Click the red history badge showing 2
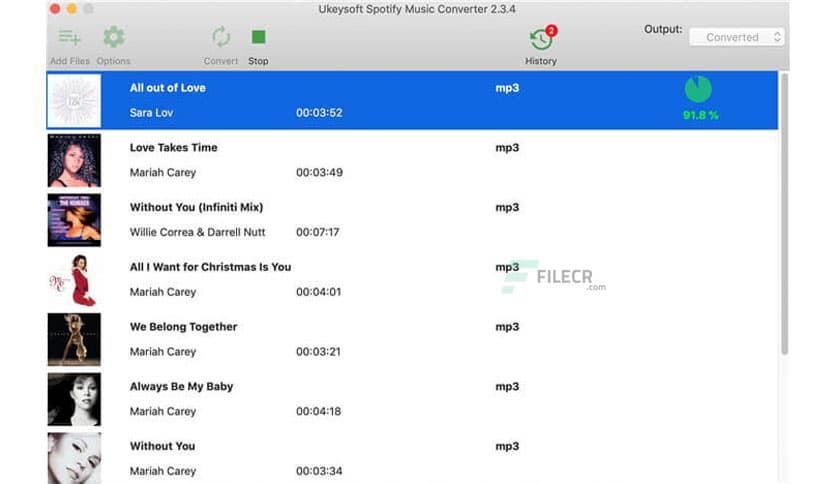The image size is (836, 484). pos(551,30)
